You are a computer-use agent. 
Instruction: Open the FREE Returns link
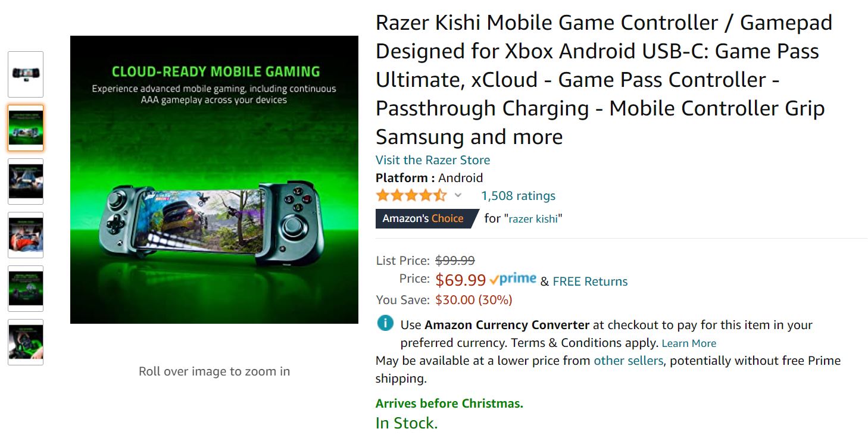(x=590, y=281)
